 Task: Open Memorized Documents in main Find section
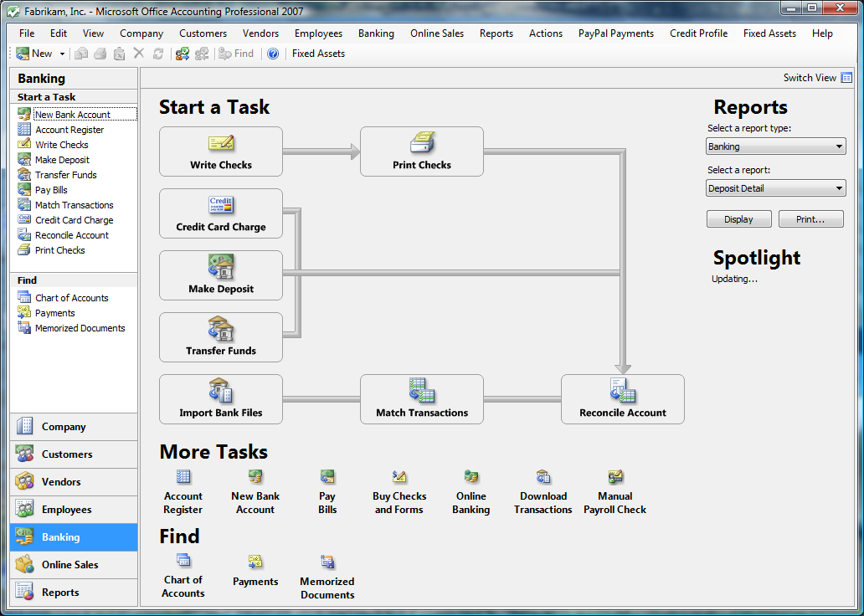point(327,577)
